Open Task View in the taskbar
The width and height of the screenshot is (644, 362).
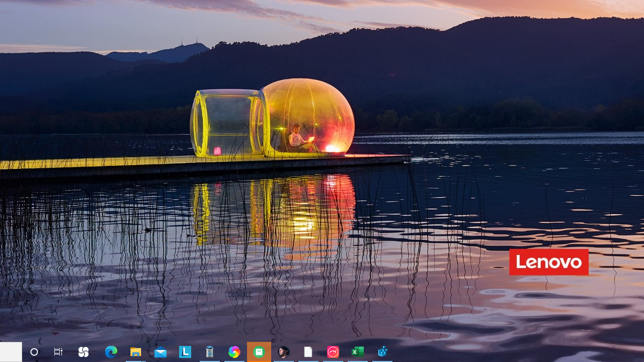tap(58, 352)
